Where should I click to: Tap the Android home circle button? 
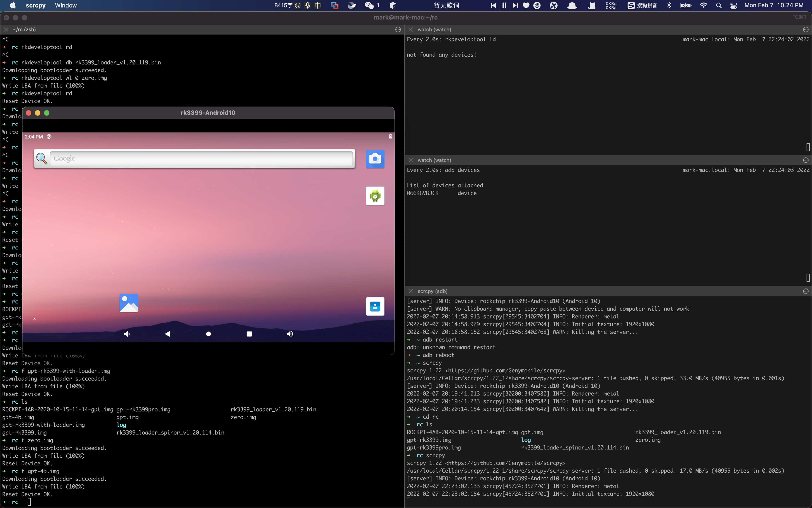(x=208, y=334)
